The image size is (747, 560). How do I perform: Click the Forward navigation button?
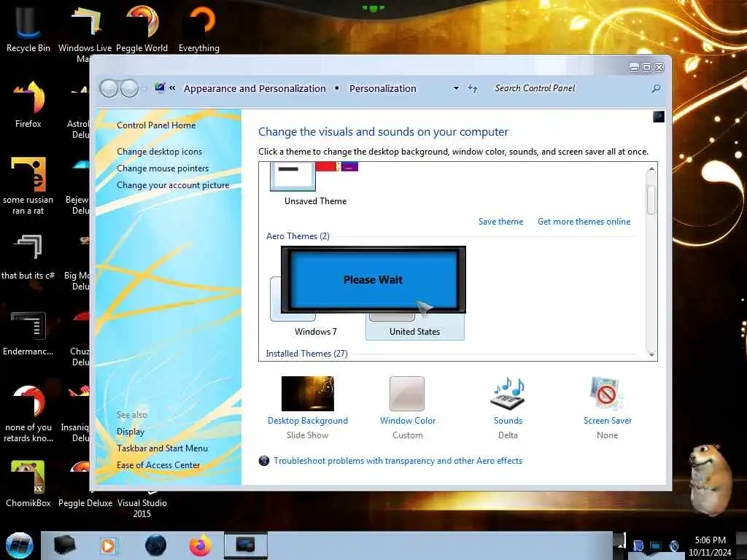(x=129, y=88)
